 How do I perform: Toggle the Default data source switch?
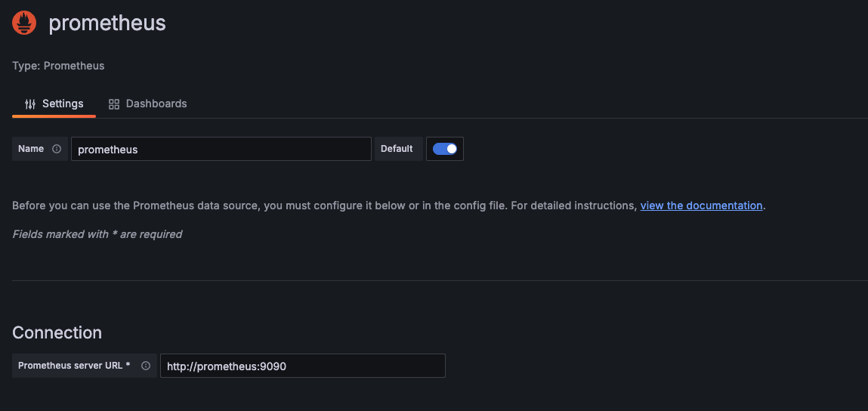coord(445,149)
